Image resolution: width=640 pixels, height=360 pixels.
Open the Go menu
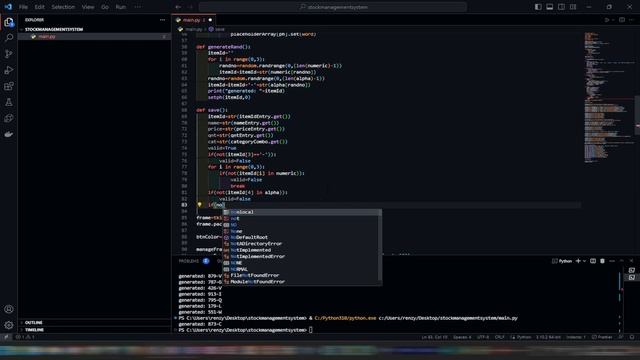pyautogui.click(x=104, y=7)
